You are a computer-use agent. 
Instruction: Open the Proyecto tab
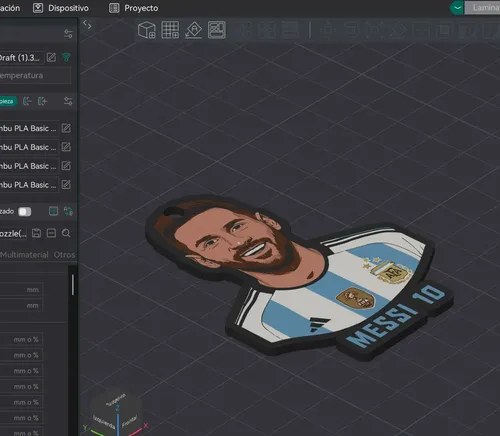(x=134, y=8)
